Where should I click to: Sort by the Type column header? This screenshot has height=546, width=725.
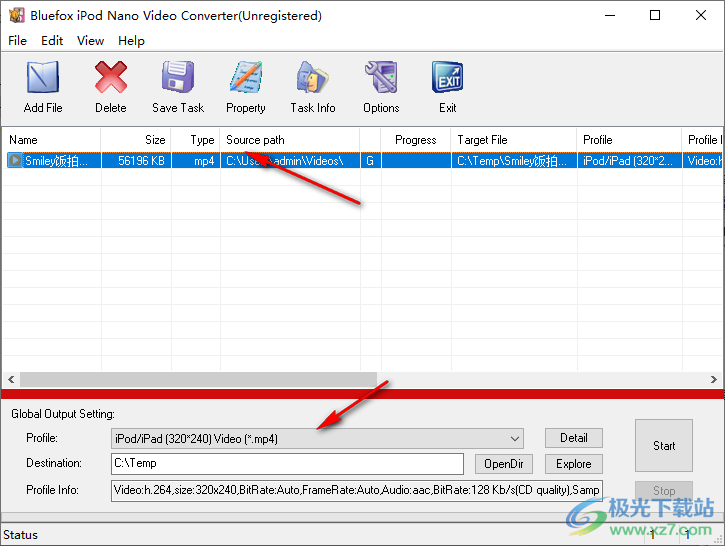[x=196, y=140]
